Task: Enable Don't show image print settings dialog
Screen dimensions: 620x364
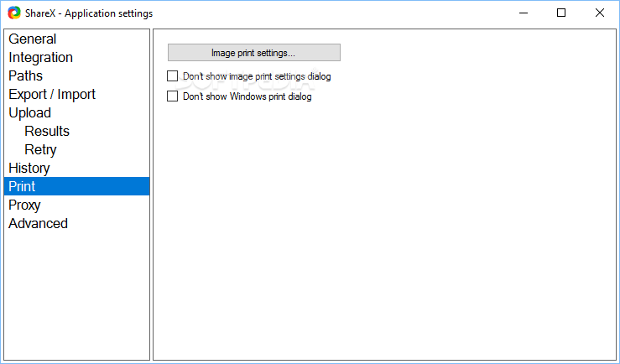Action: 172,75
